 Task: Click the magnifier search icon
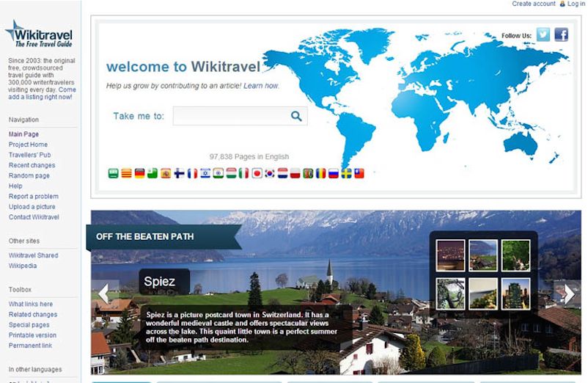pyautogui.click(x=296, y=116)
